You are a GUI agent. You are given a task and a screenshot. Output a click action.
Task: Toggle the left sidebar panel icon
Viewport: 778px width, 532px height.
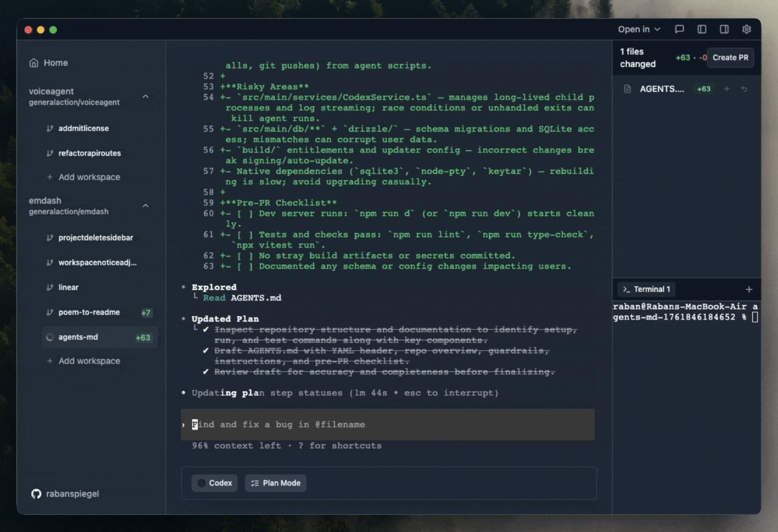point(702,29)
